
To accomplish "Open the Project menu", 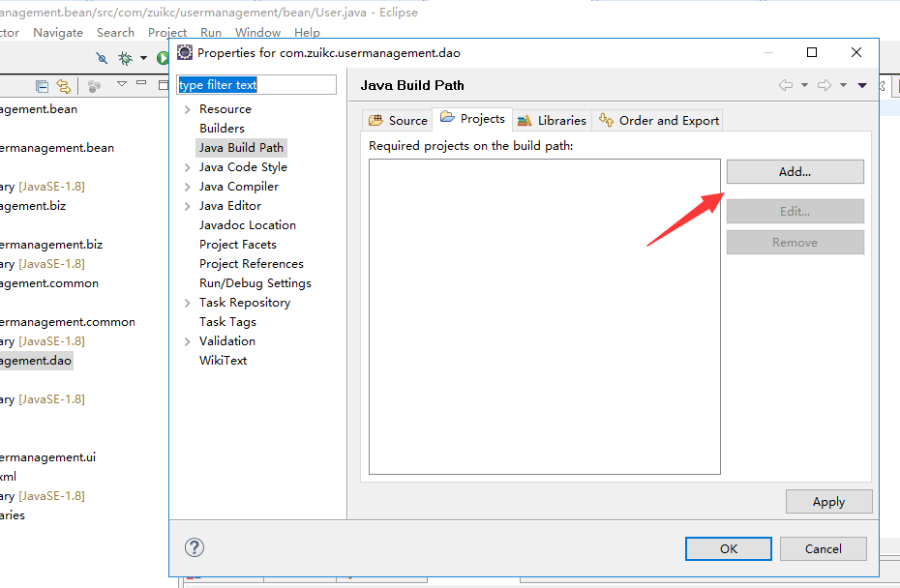I will 167,33.
